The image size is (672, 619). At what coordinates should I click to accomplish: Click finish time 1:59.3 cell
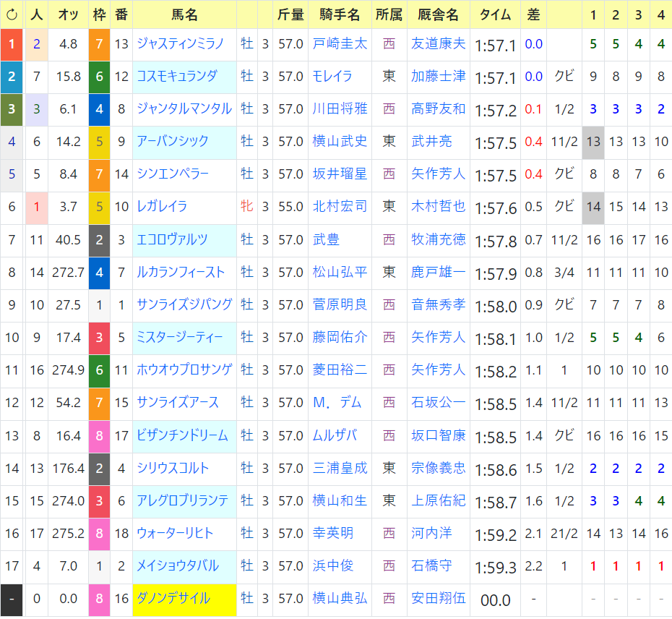(496, 568)
